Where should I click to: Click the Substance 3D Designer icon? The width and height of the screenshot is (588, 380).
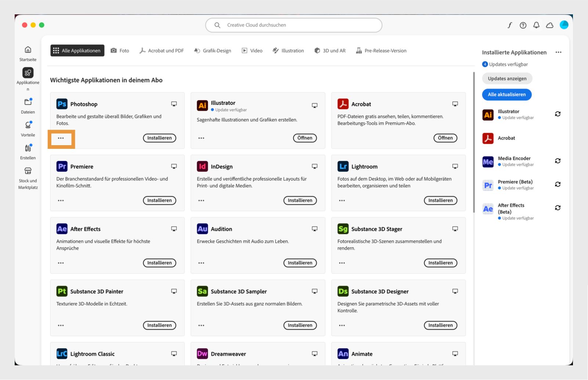click(343, 291)
